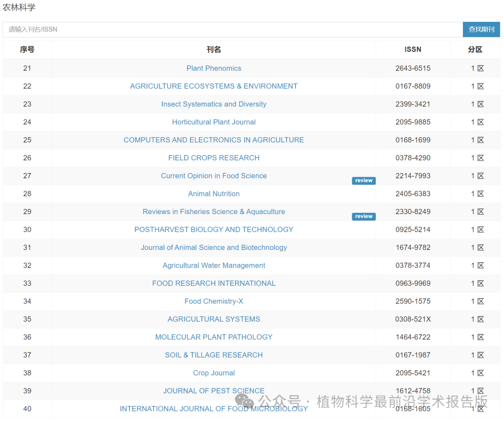Click the 刊名 column header
The width and height of the screenshot is (504, 422).
[x=214, y=49]
